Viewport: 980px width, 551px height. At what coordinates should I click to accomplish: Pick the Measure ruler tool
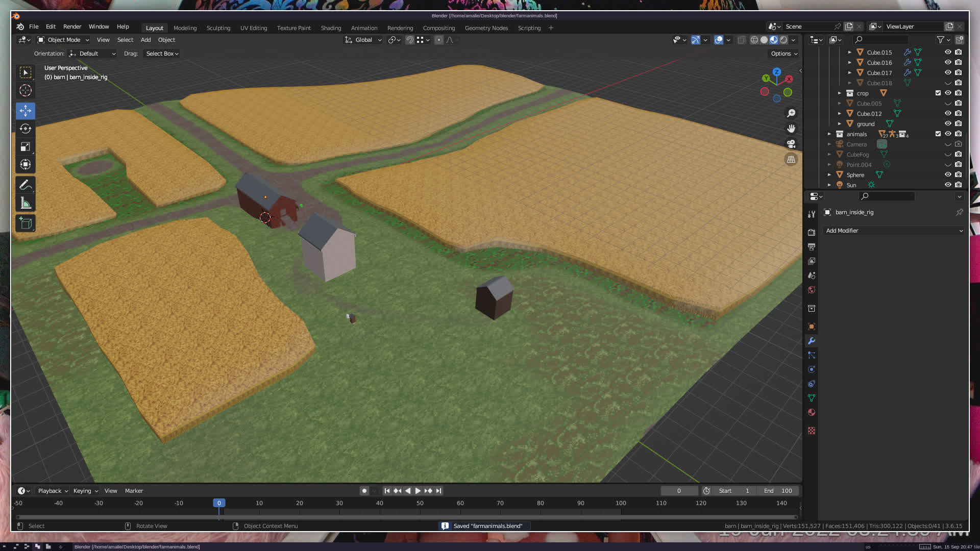tap(26, 204)
